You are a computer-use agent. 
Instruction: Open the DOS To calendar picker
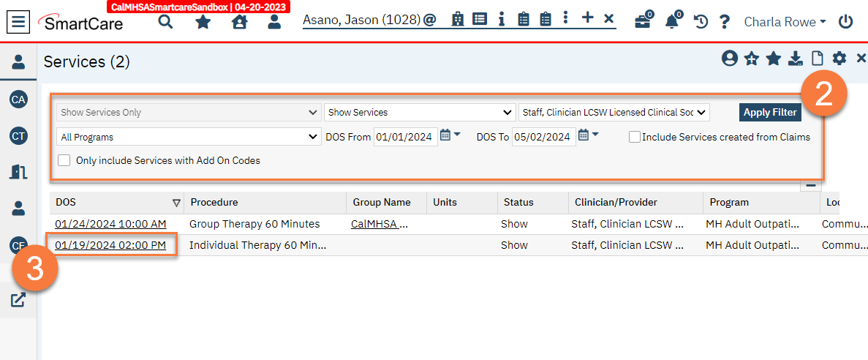[x=584, y=135]
